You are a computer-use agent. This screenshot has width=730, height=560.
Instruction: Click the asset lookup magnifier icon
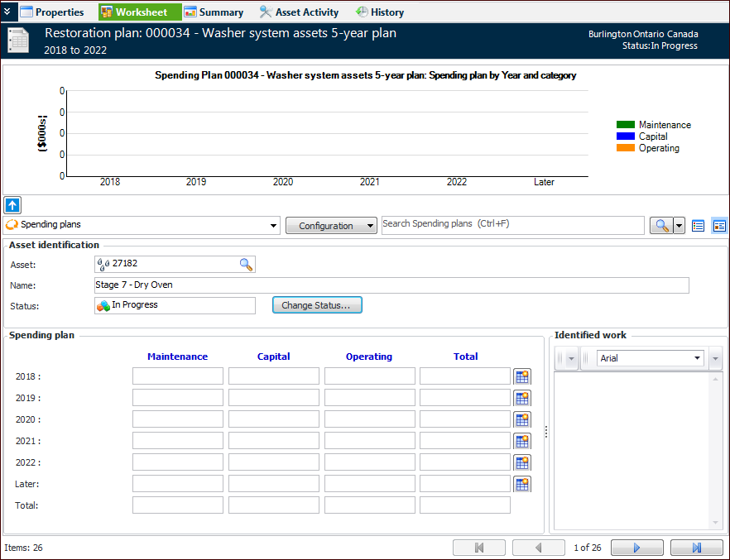(x=246, y=264)
